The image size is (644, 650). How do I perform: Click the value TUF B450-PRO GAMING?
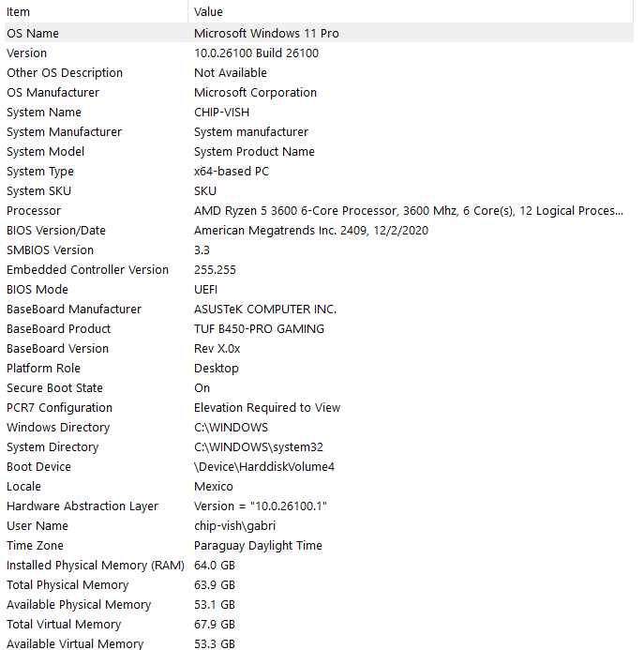[x=259, y=328]
